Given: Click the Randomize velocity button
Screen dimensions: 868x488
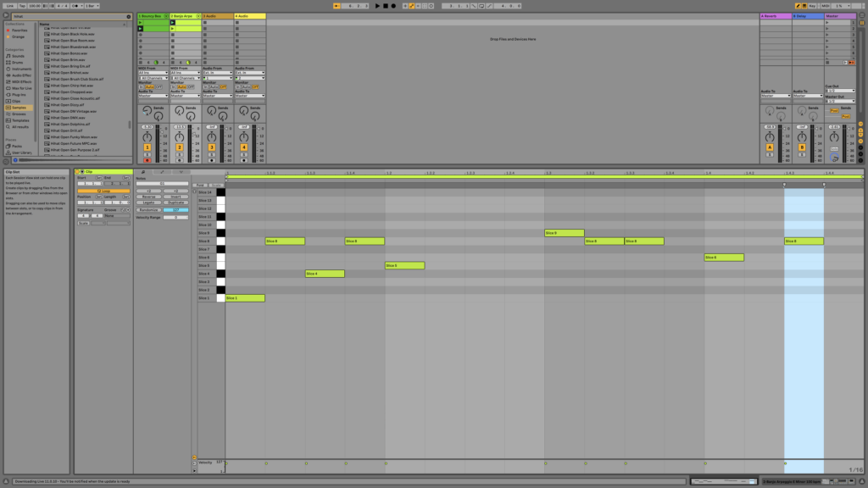Looking at the screenshot, I should pos(148,210).
